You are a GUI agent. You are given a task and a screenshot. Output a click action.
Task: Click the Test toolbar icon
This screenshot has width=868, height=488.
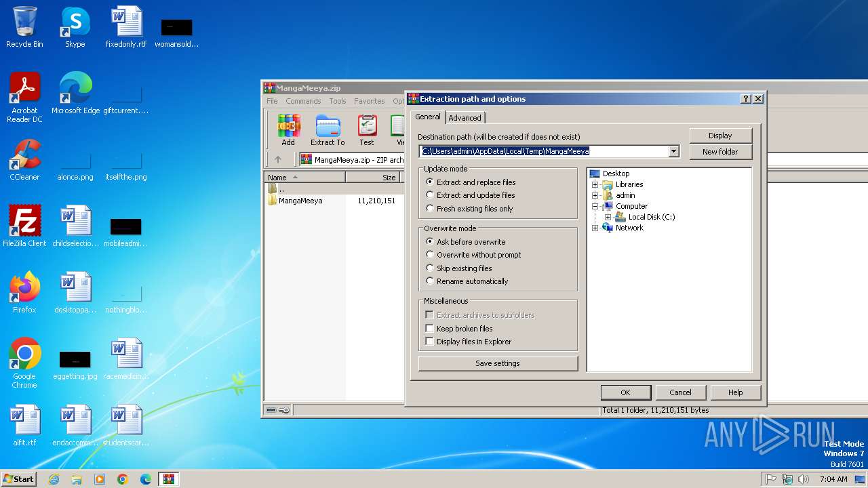(367, 129)
